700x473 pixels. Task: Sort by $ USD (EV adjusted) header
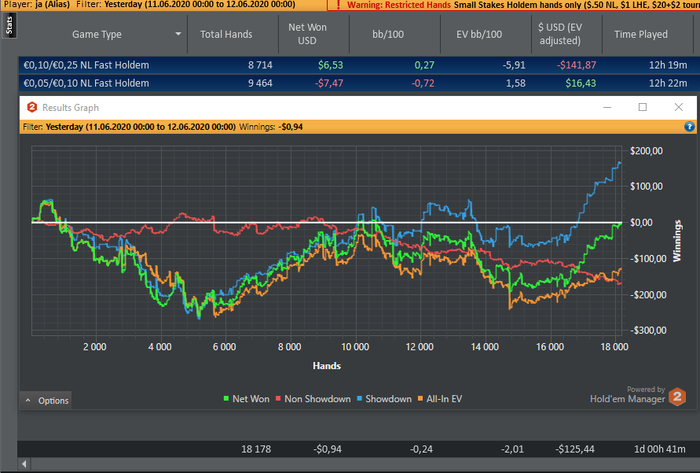pyautogui.click(x=560, y=34)
